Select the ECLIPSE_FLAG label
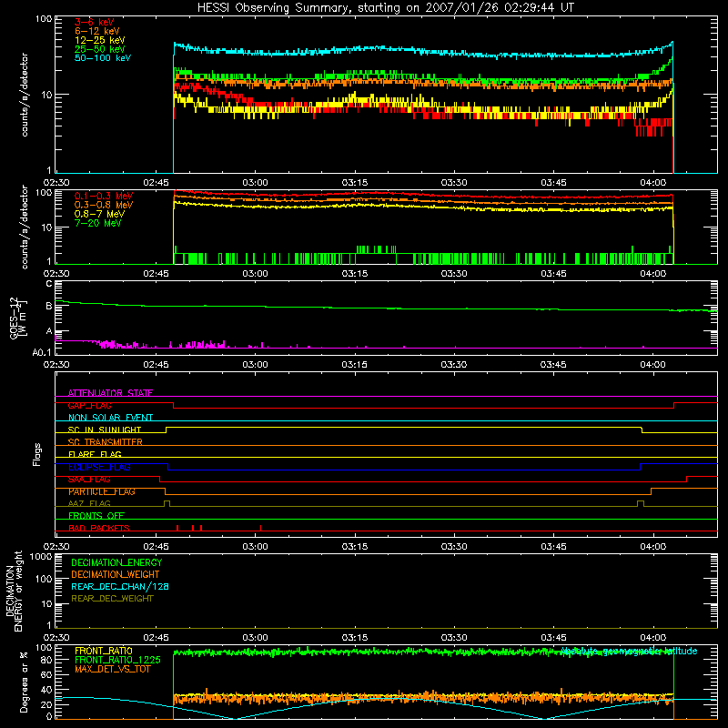 (99, 467)
